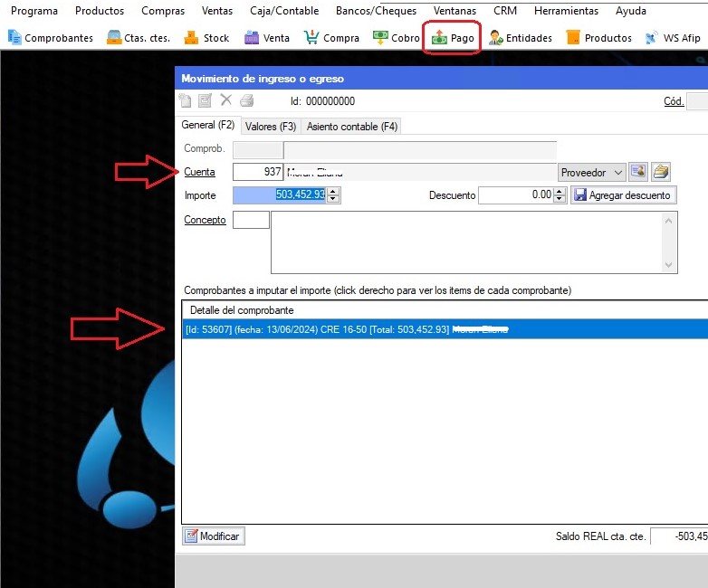Switch to Asiento contable (F4) tab
This screenshot has height=588, width=708.
pos(351,127)
